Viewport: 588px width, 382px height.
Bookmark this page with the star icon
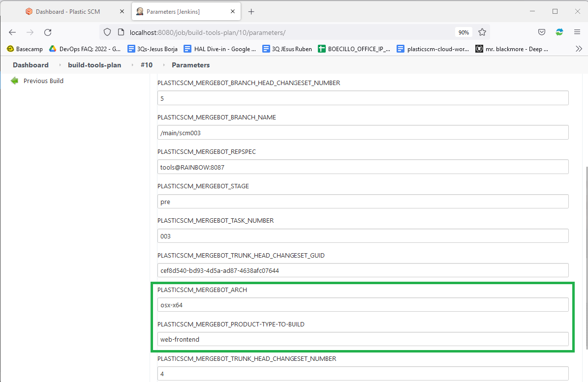(x=482, y=32)
